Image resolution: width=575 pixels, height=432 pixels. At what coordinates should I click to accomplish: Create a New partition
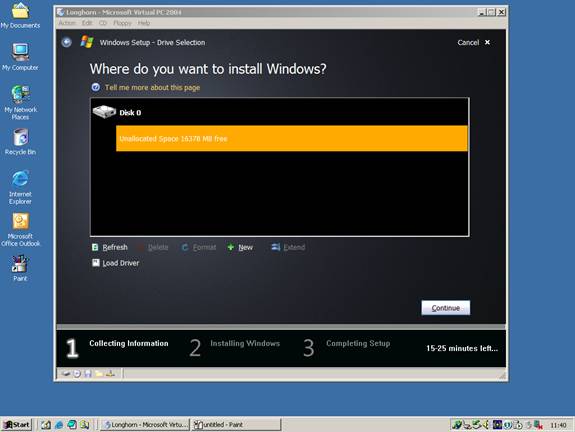pyautogui.click(x=245, y=248)
